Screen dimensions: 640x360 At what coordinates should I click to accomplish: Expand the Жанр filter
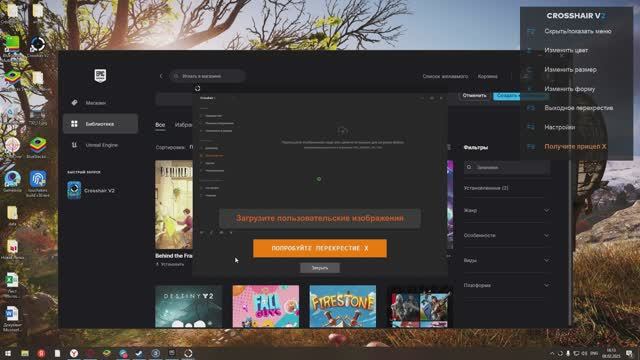click(507, 211)
